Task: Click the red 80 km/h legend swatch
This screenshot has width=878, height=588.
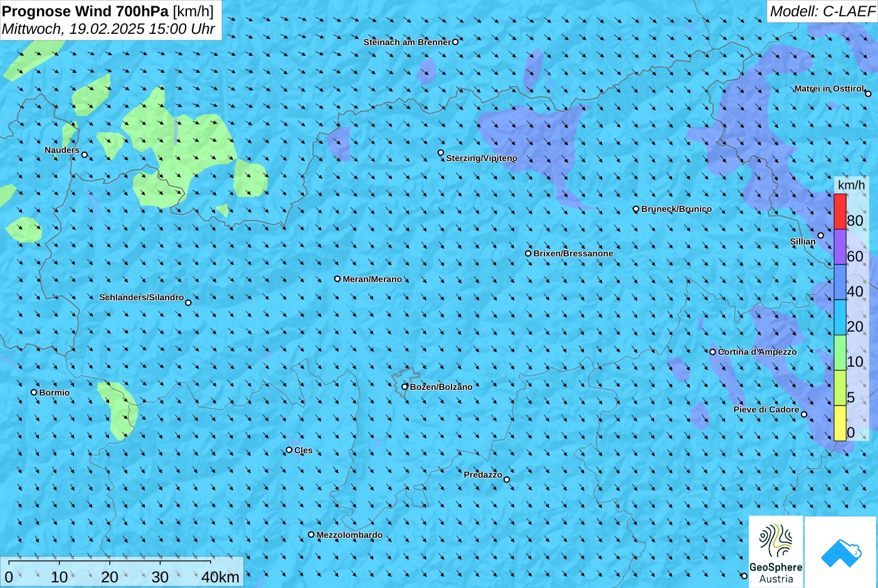Action: [x=840, y=212]
